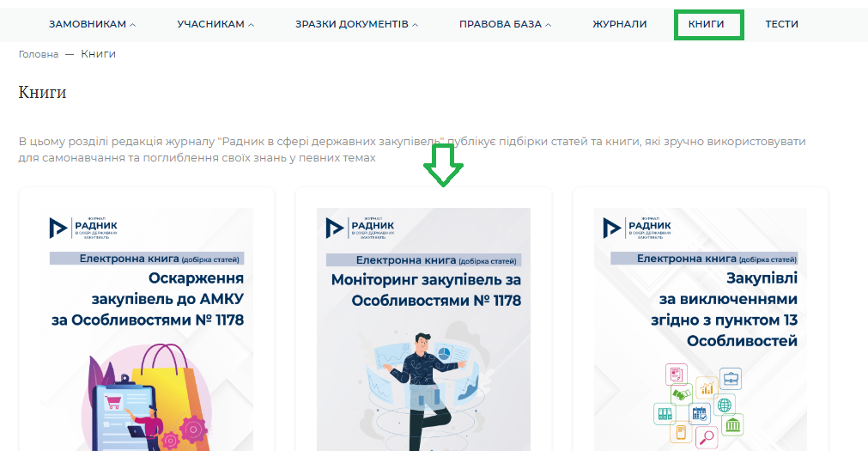This screenshot has height=451, width=868.
Task: Click the title text Закупівлі за виключеннями згідно з пунктом 13
Action: pos(724,309)
